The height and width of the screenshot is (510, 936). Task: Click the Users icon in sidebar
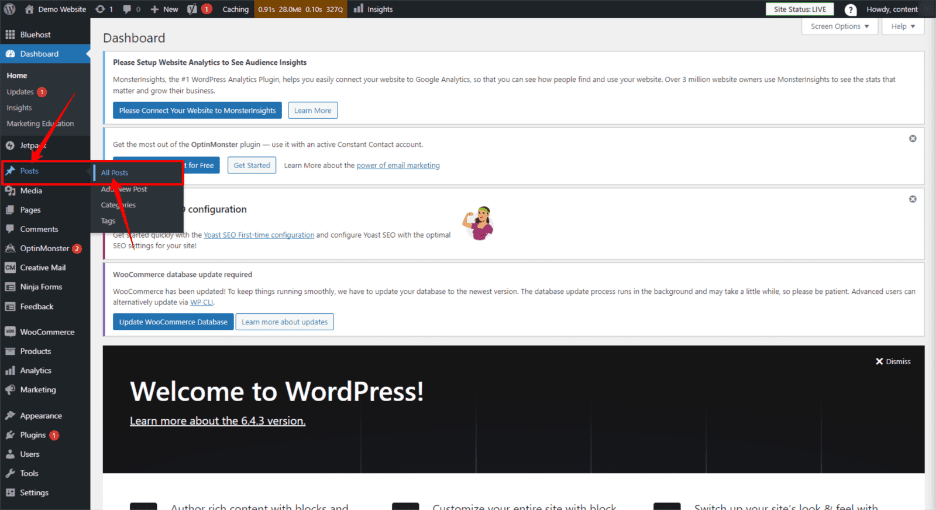[x=10, y=454]
